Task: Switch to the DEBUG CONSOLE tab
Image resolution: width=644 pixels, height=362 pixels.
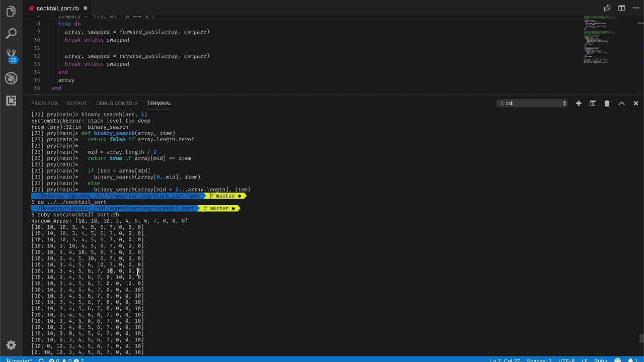Action: point(117,103)
